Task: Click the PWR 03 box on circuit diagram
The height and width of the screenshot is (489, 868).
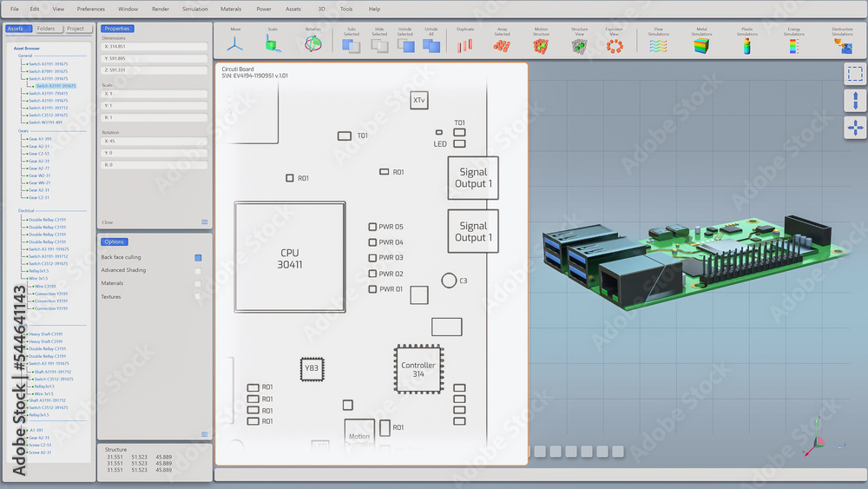Action: (372, 257)
